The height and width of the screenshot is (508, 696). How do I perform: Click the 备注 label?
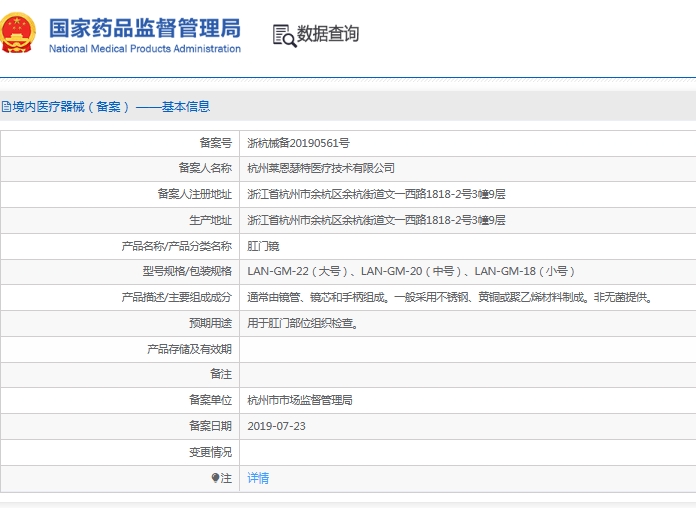click(221, 374)
